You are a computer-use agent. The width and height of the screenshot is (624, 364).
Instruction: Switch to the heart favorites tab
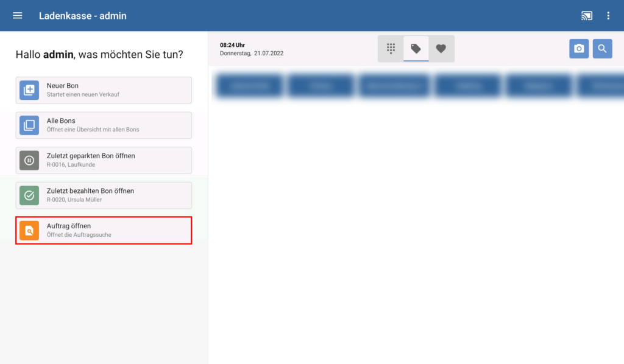[x=441, y=49]
